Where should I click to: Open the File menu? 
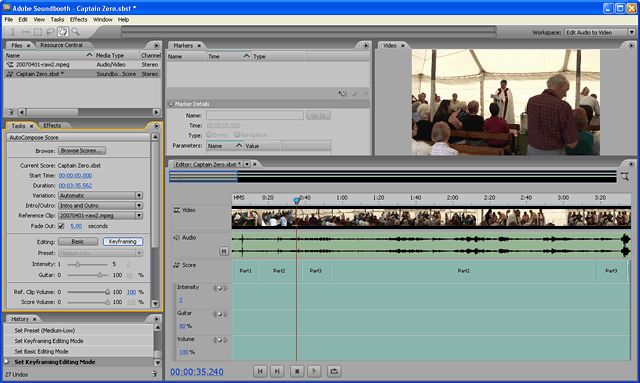pos(9,20)
